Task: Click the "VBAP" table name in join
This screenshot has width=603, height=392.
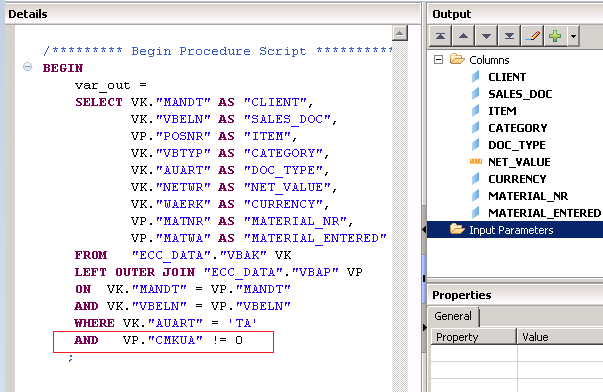Action: coord(315,272)
